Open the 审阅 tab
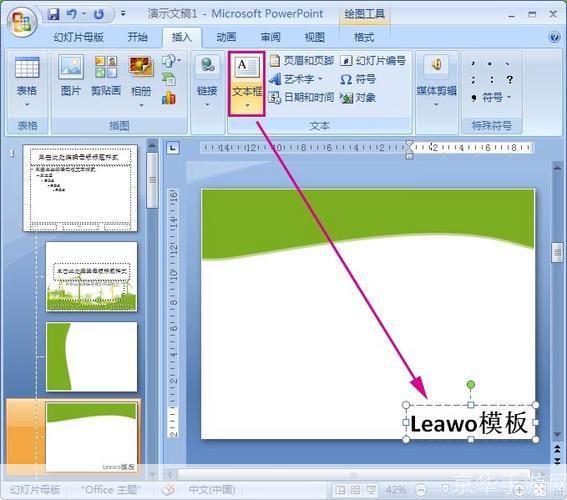Image resolution: width=567 pixels, height=500 pixels. click(270, 37)
